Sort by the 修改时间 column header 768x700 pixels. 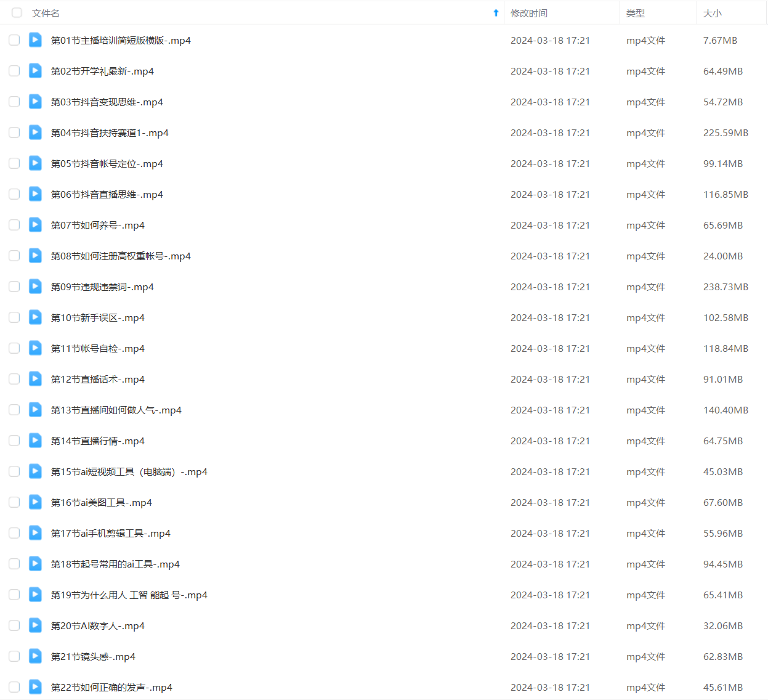point(528,13)
